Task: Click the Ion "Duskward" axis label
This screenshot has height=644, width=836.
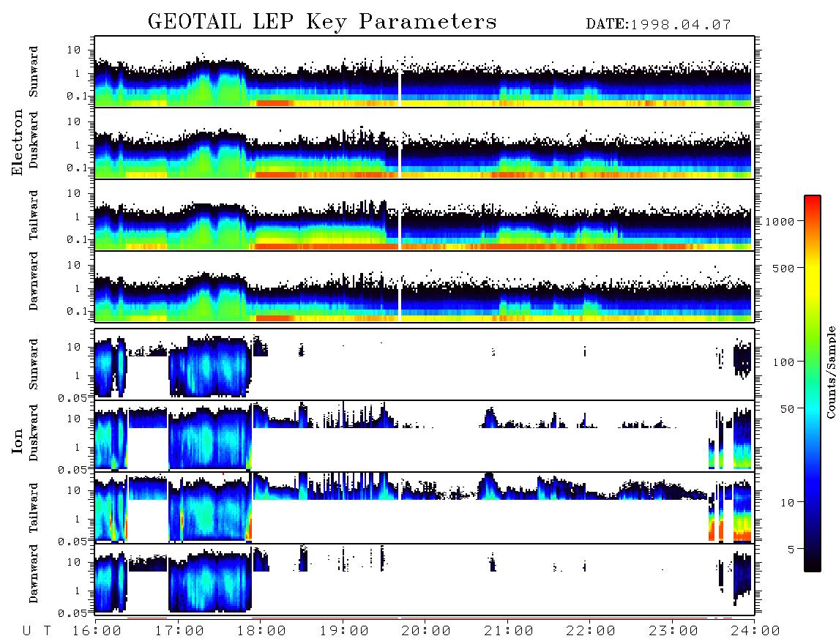Action: point(33,433)
